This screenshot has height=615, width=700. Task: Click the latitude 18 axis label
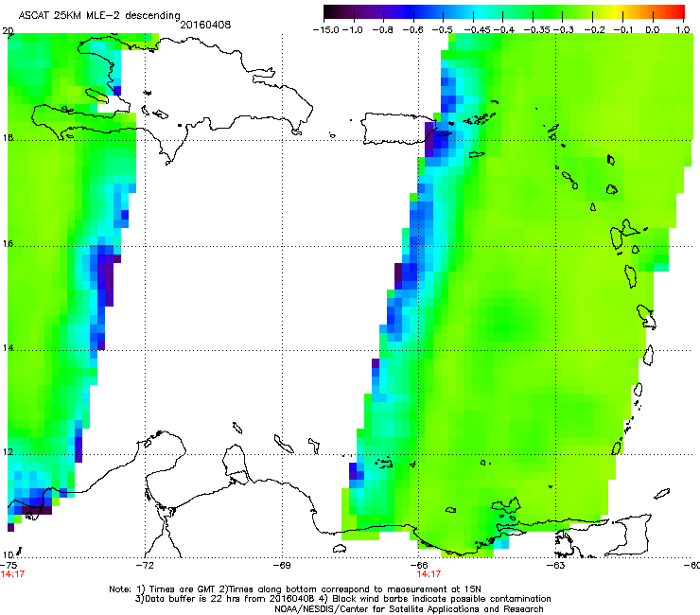tap(8, 137)
